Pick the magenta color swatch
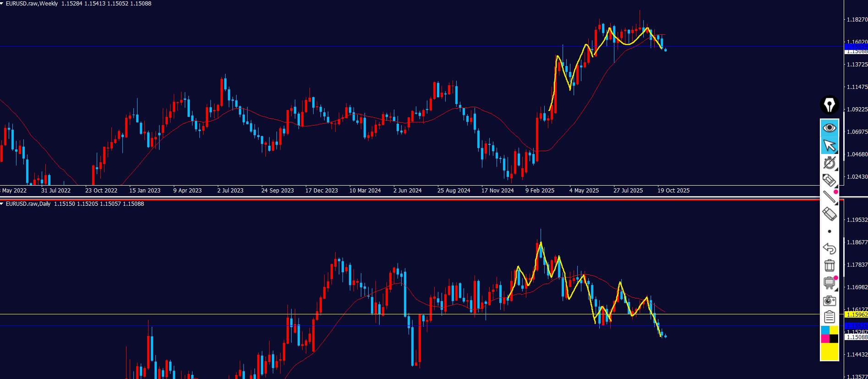The height and width of the screenshot is (379, 868). (825, 339)
